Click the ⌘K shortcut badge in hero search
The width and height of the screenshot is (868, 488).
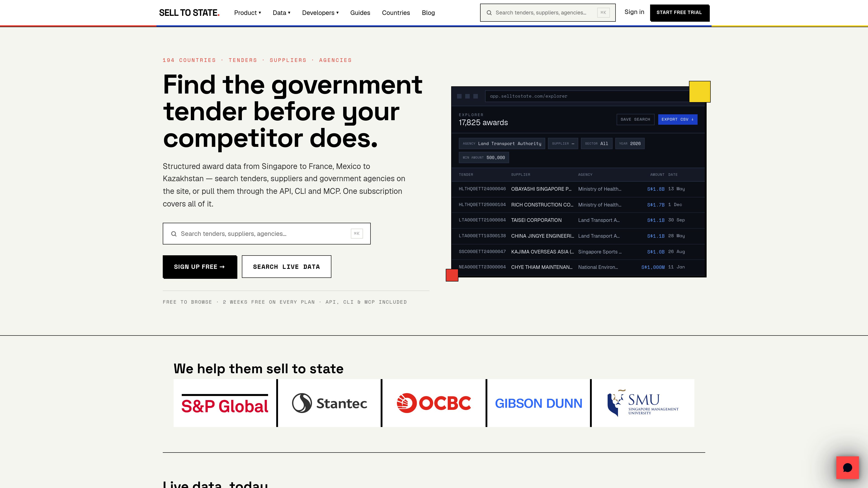(356, 233)
